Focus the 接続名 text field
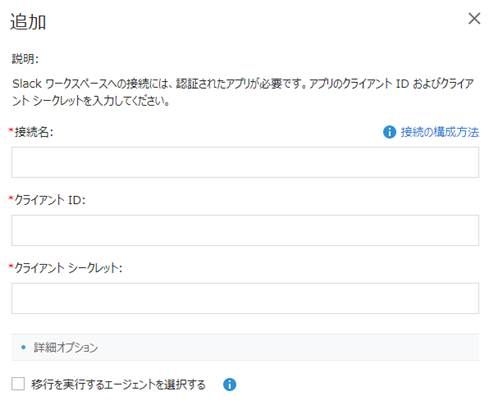 (245, 162)
